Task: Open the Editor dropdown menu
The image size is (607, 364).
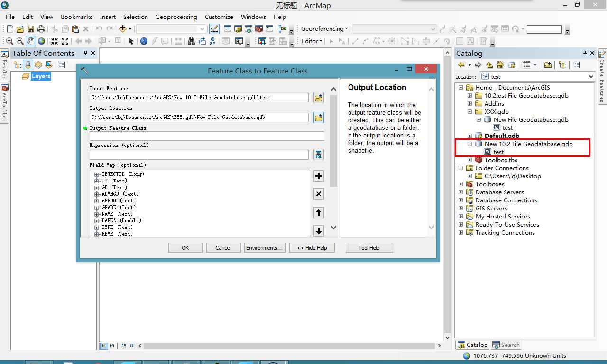Action: pyautogui.click(x=312, y=41)
